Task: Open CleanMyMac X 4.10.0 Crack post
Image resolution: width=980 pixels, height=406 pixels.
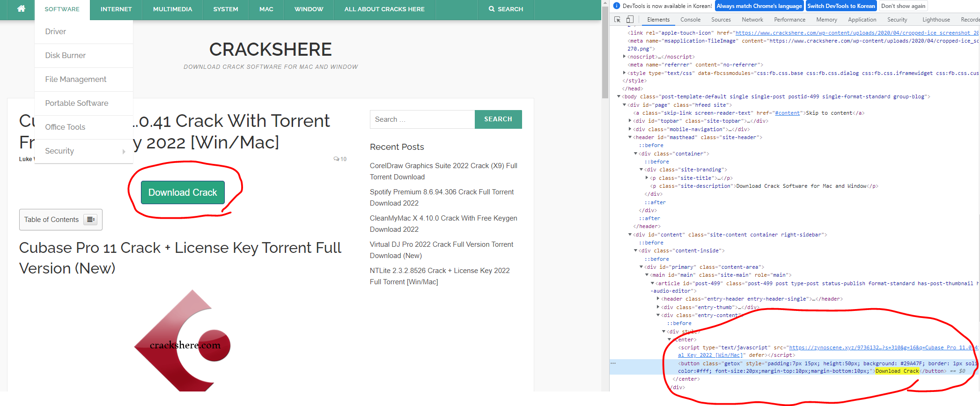Action: (443, 224)
